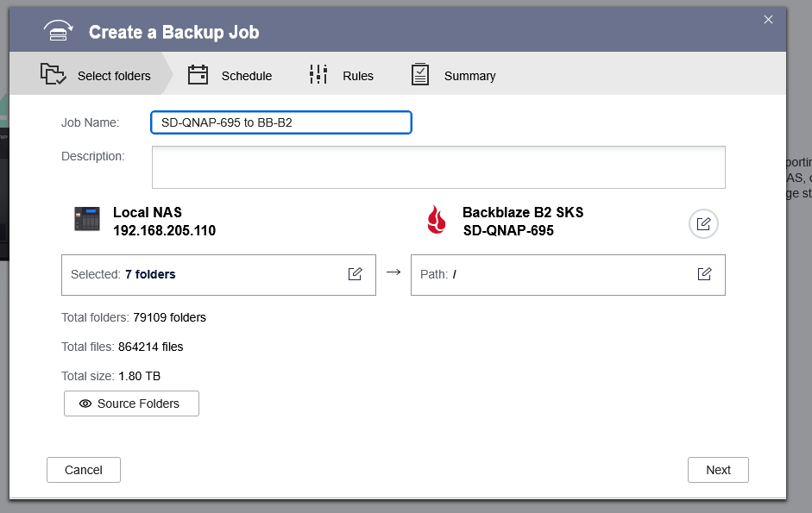Viewport: 812px width, 513px height.
Task: Cancel the backup job creation
Action: click(84, 470)
